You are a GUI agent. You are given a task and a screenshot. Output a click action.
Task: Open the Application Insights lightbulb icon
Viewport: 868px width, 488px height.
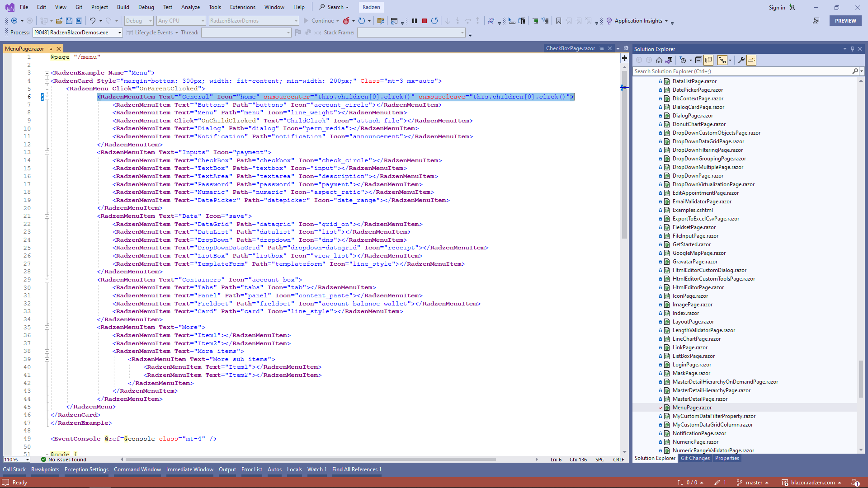(610, 21)
